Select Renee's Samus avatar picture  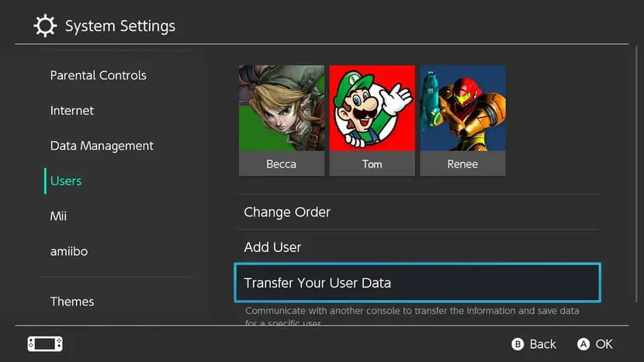point(462,108)
